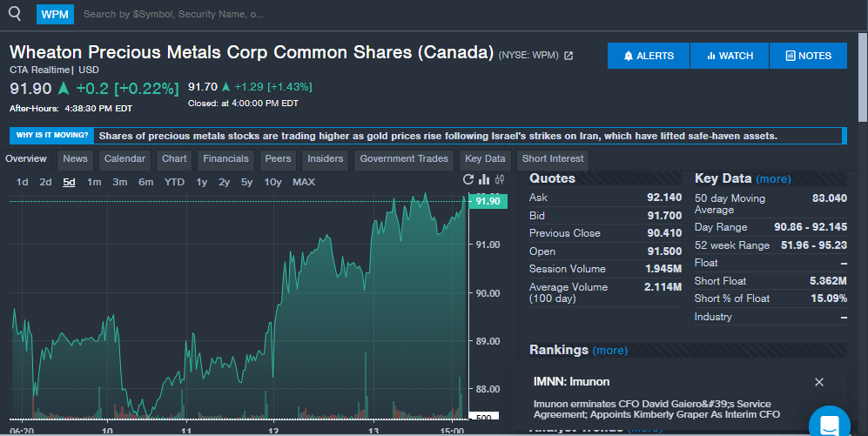Open Key Data (more) link

click(773, 179)
